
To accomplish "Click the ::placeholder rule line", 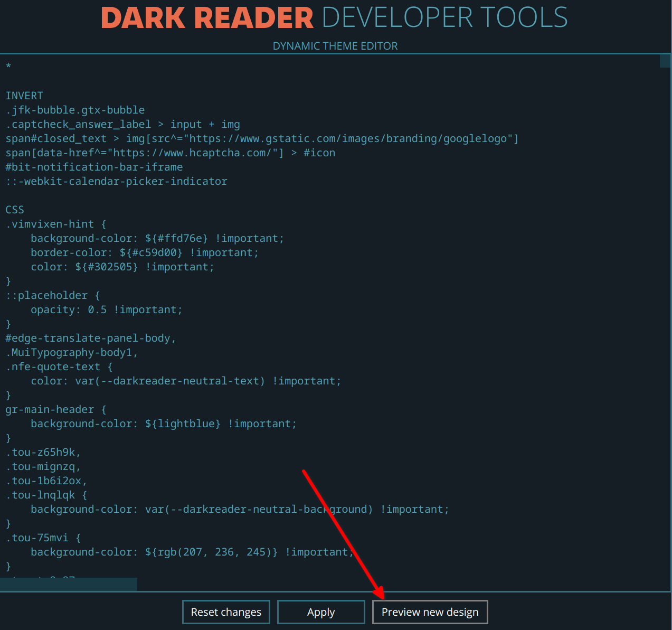I will [x=52, y=295].
